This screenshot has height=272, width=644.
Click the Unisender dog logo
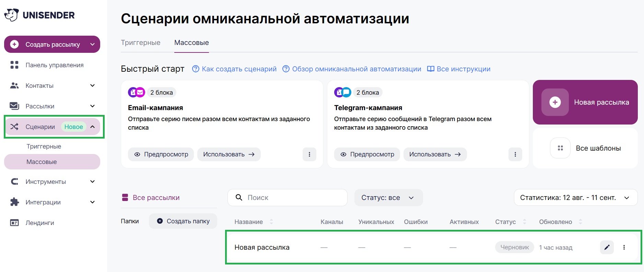[11, 15]
